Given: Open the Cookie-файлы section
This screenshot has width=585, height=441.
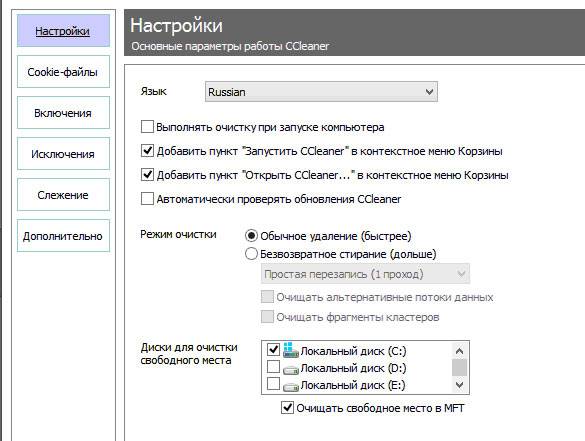Looking at the screenshot, I should (x=63, y=72).
